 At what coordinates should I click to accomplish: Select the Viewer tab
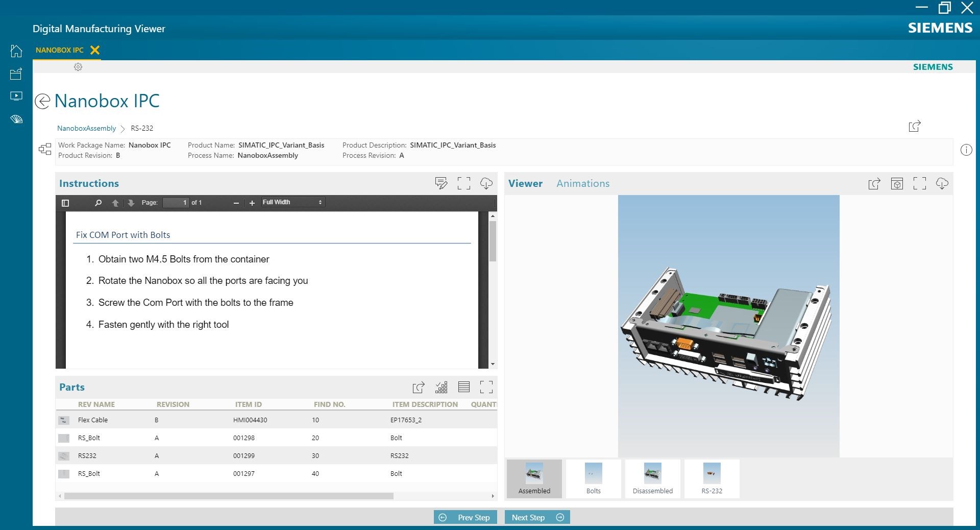(525, 183)
